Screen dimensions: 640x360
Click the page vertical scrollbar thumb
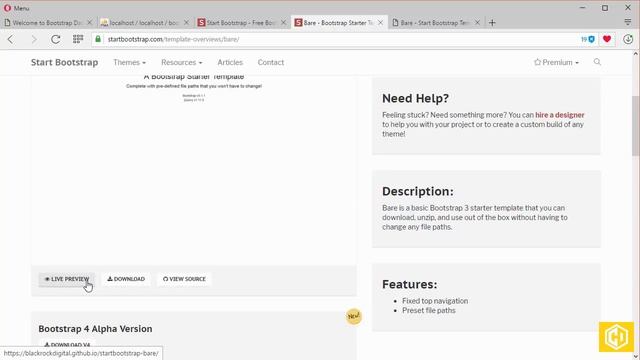coord(636,126)
